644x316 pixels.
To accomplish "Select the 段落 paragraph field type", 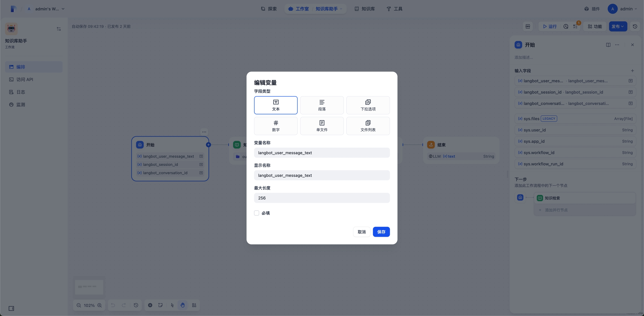I will point(322,105).
